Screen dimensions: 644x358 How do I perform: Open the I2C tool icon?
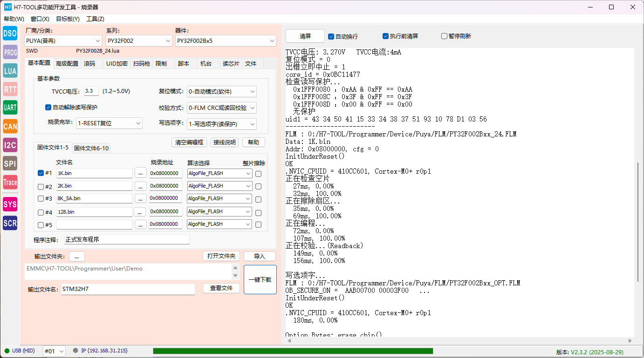[10, 145]
